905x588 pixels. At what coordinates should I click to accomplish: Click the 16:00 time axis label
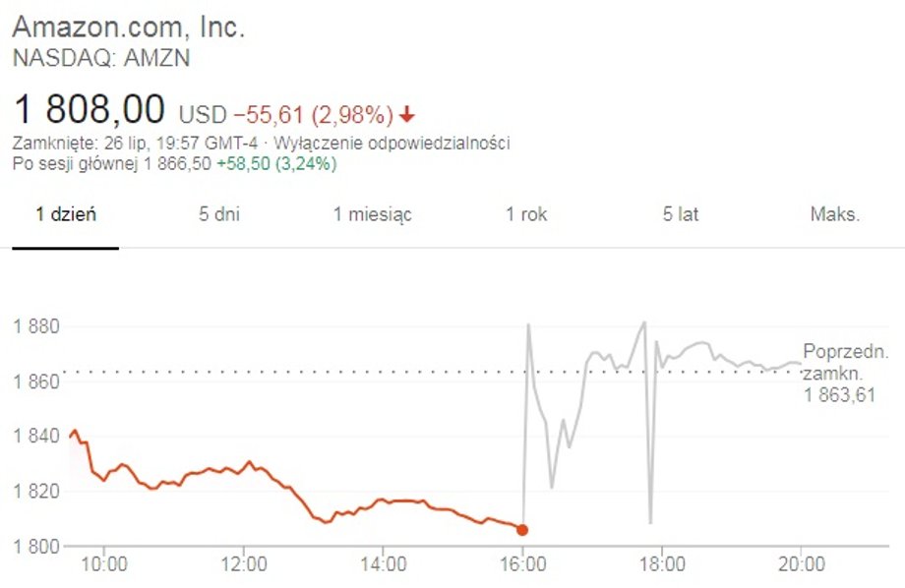tap(523, 563)
